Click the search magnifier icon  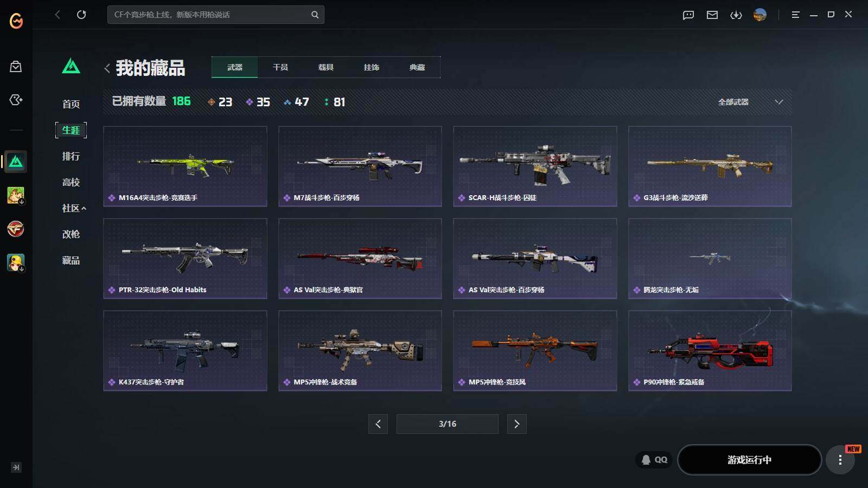click(x=315, y=15)
